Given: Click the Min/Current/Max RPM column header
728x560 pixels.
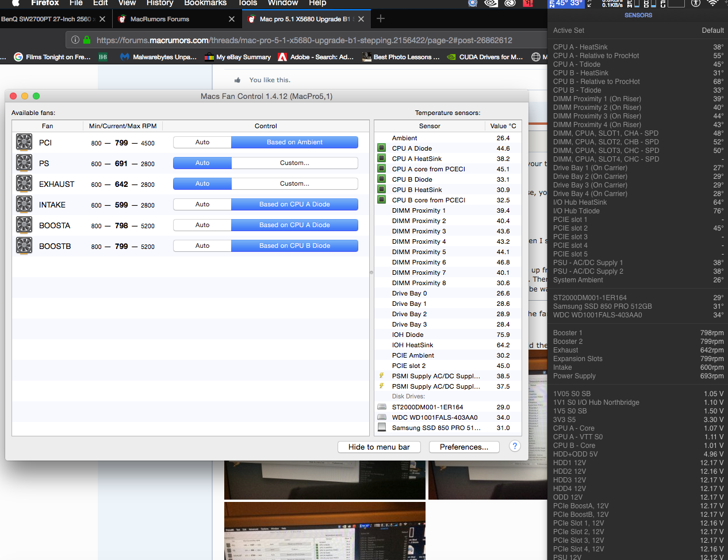Looking at the screenshot, I should tap(122, 126).
